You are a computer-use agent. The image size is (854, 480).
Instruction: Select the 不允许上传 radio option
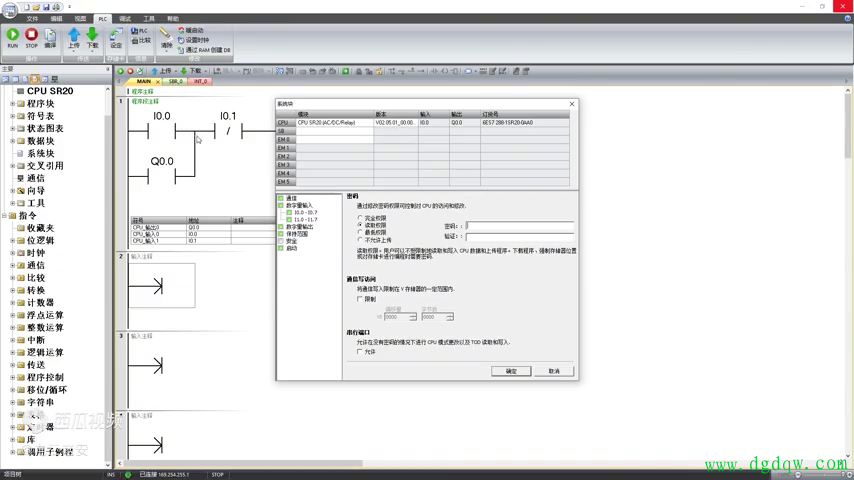[360, 240]
